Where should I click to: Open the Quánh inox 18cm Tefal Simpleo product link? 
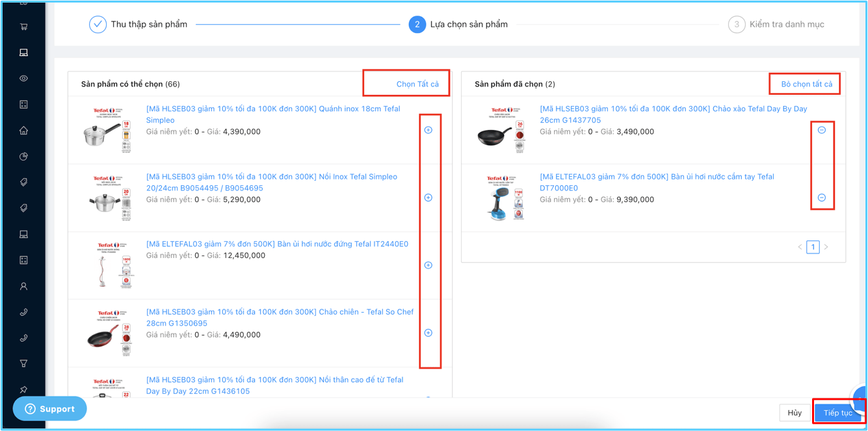(x=273, y=114)
